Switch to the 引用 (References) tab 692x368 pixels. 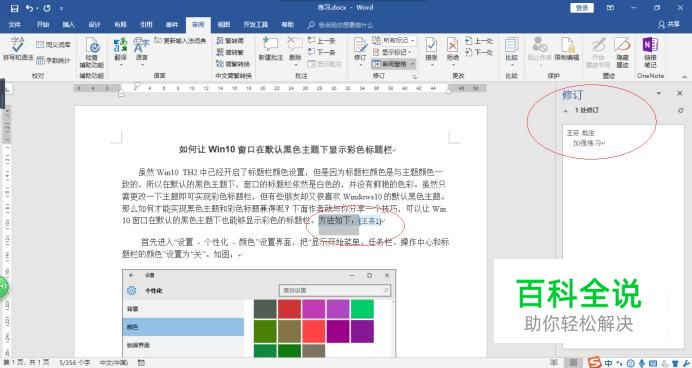tap(146, 25)
